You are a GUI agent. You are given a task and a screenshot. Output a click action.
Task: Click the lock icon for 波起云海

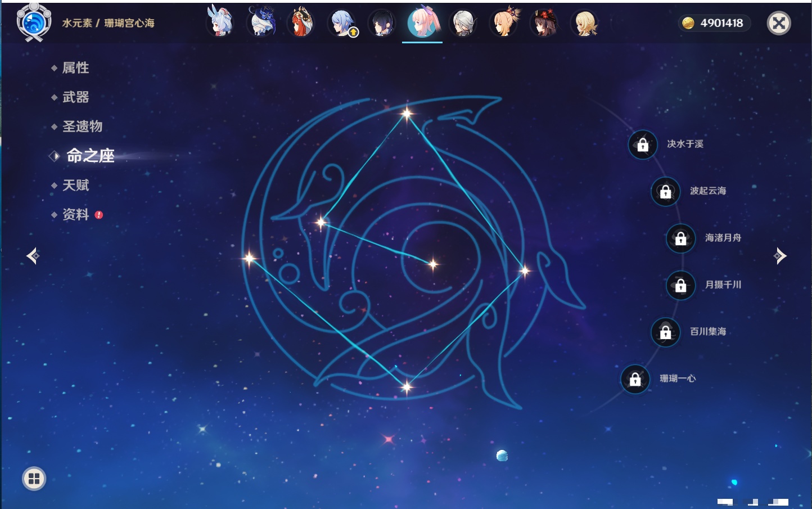665,191
